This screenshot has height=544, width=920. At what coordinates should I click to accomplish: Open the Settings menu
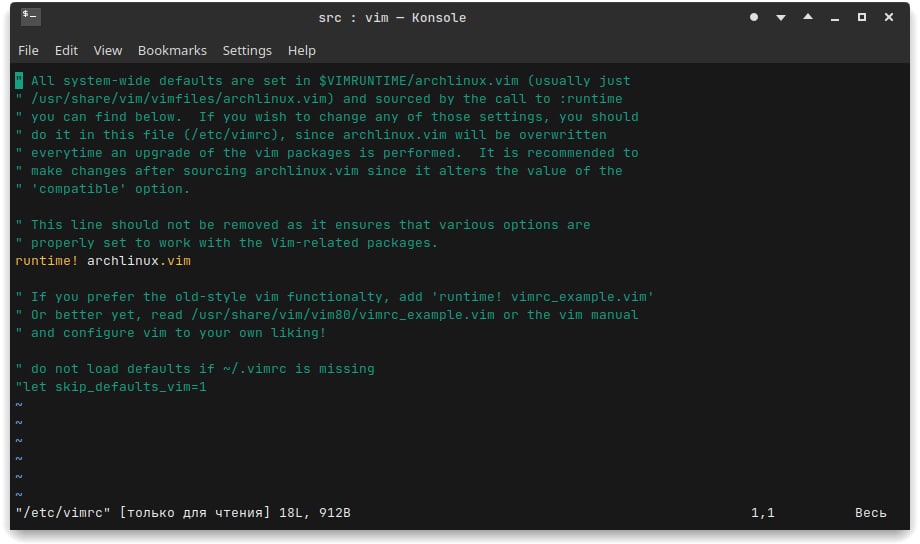coord(247,50)
